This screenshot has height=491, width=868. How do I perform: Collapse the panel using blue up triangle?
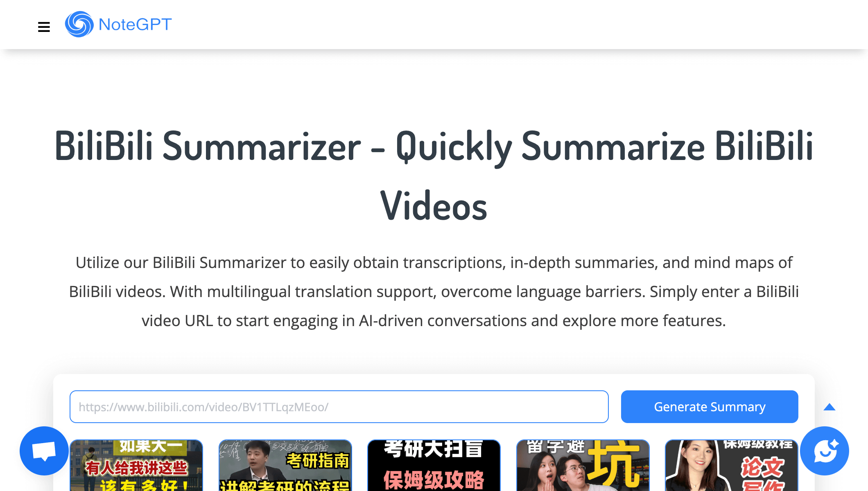pos(830,407)
